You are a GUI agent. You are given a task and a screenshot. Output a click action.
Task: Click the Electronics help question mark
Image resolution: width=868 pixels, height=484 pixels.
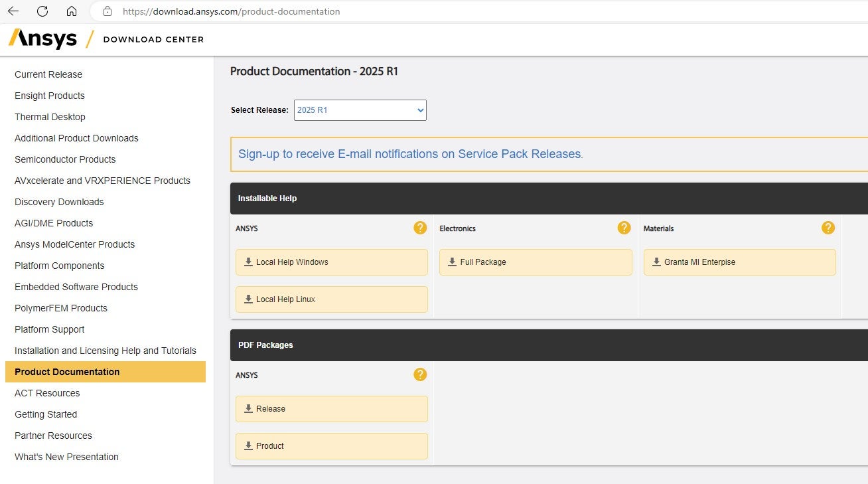coord(624,228)
